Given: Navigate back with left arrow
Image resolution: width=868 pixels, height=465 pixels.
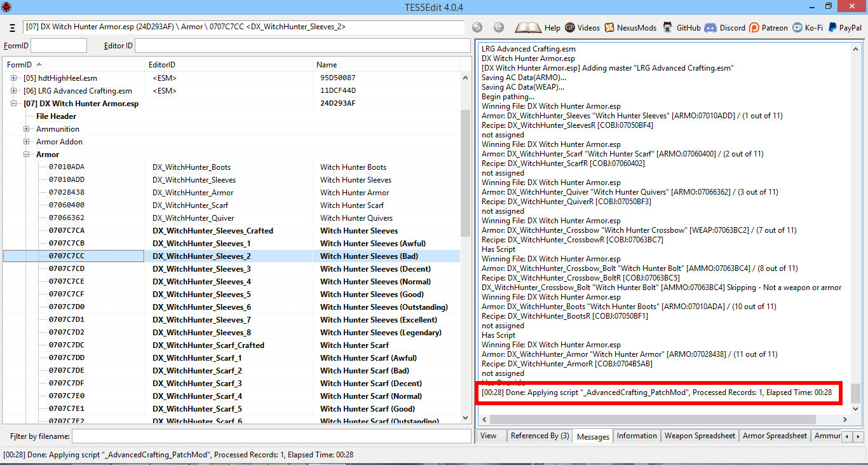Looking at the screenshot, I should (x=477, y=27).
